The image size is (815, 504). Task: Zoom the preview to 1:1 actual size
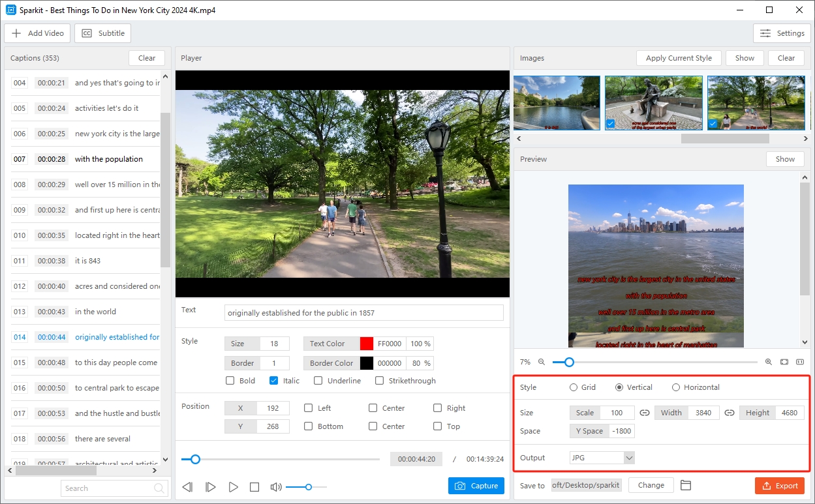click(x=800, y=362)
